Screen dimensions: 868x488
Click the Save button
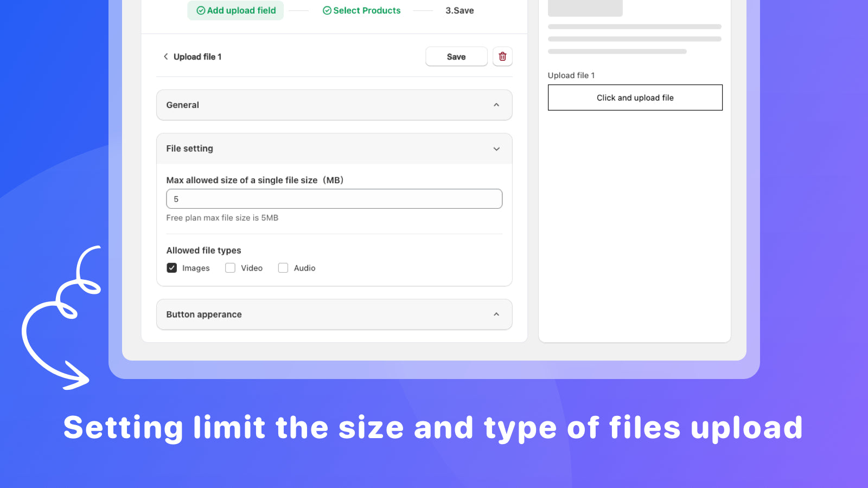tap(456, 56)
